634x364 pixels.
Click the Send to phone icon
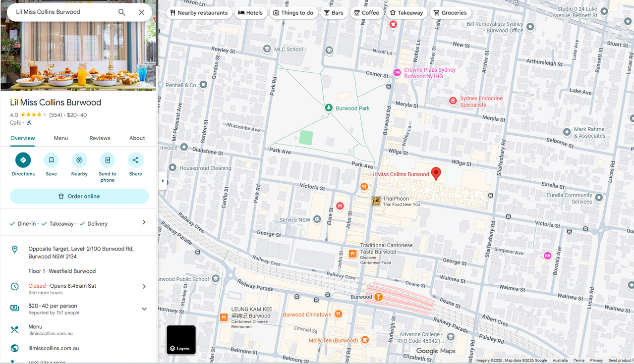[107, 160]
